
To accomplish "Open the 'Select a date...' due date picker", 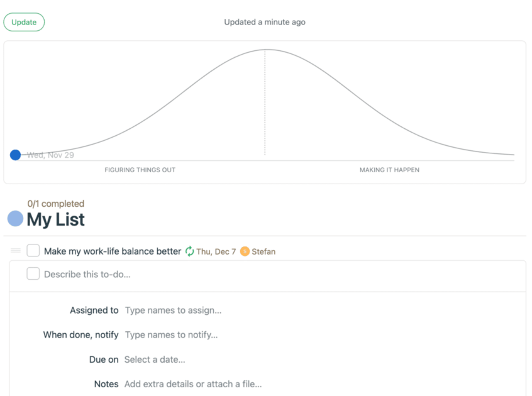I will 155,360.
